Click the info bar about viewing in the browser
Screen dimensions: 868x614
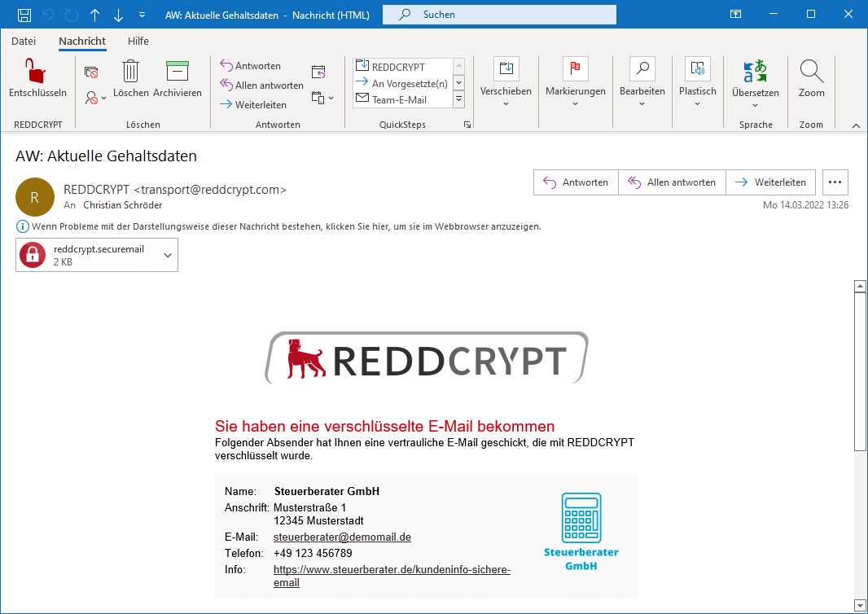279,226
